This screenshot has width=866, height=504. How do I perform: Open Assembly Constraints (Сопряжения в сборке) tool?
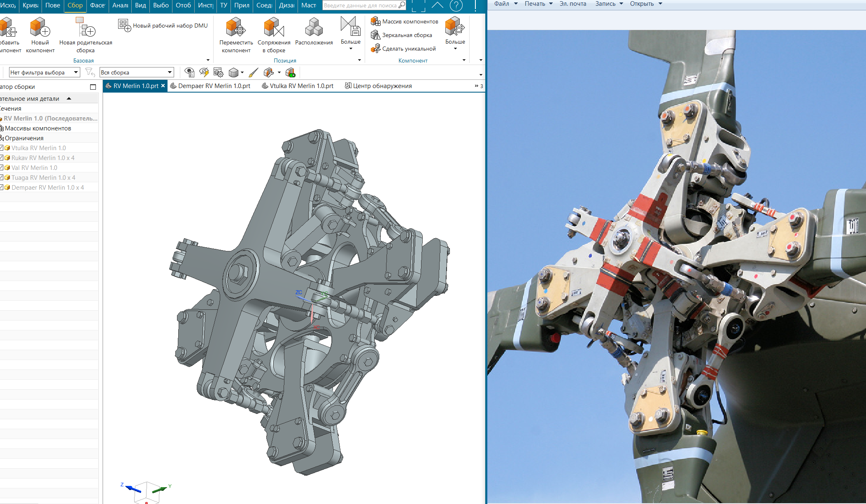pos(274,27)
